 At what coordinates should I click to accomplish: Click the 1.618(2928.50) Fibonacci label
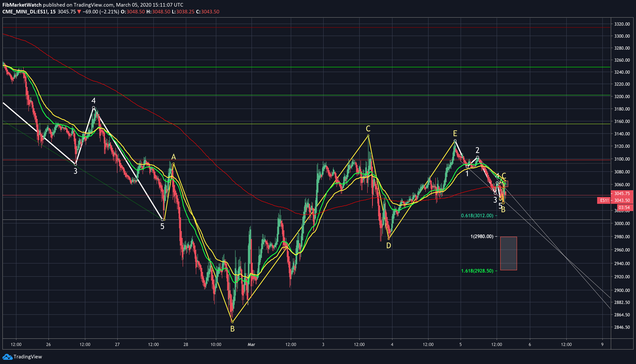(477, 271)
